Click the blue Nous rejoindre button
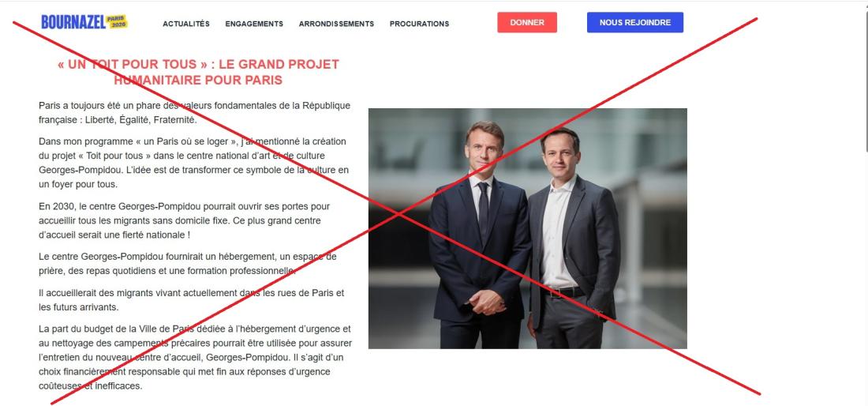This screenshot has height=406, width=868. click(635, 23)
